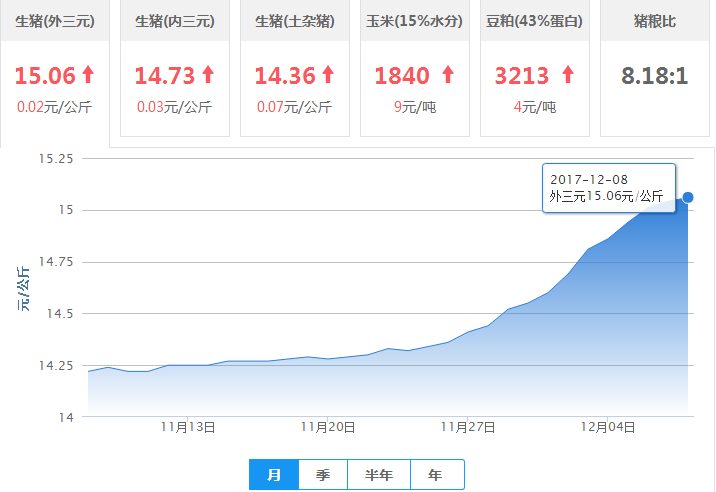Click the 0.07元/公斤 change text
716x492 pixels.
point(295,107)
